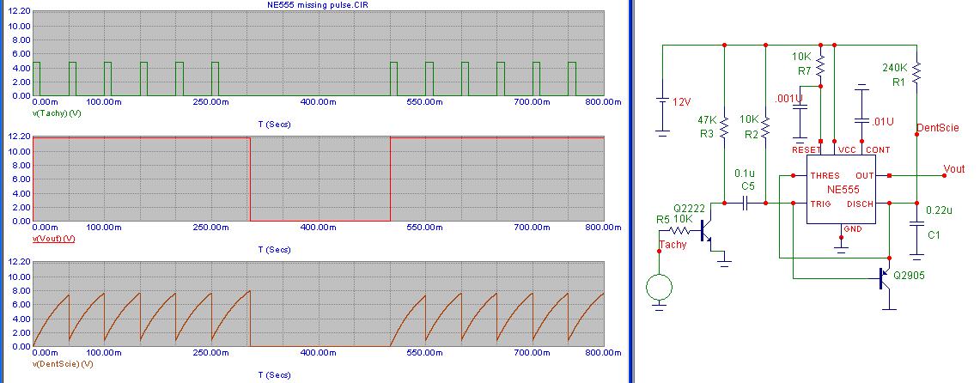Viewport: 980px width, 383px height.
Task: Select the battery symbol beside 12V
Action: point(662,102)
